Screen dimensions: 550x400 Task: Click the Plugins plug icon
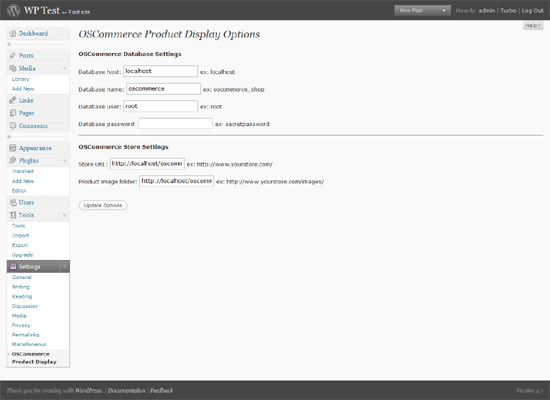pyautogui.click(x=13, y=160)
